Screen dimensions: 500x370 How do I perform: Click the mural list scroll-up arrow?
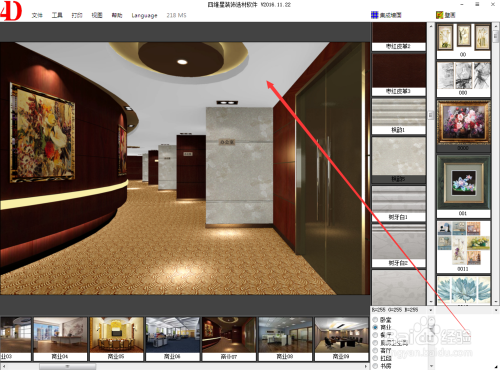496,26
